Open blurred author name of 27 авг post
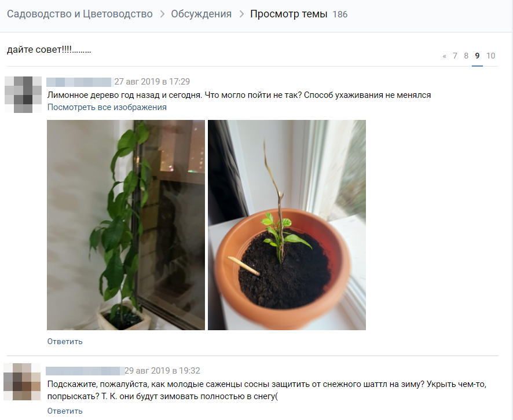The width and height of the screenshot is (513, 420). coord(79,82)
